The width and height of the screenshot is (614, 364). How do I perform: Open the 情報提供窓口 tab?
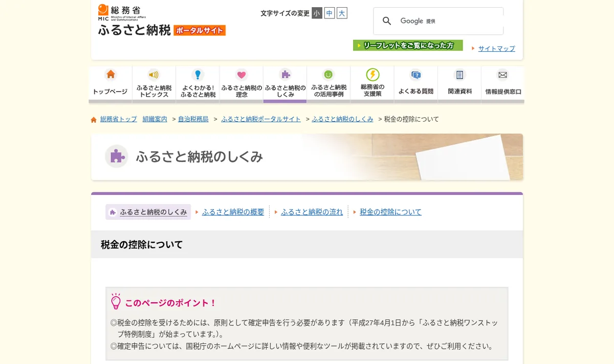click(503, 84)
